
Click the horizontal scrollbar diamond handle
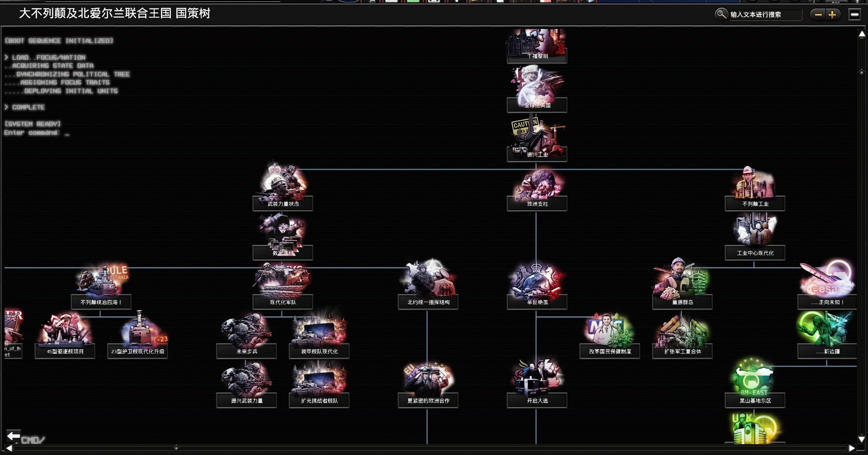[176, 448]
